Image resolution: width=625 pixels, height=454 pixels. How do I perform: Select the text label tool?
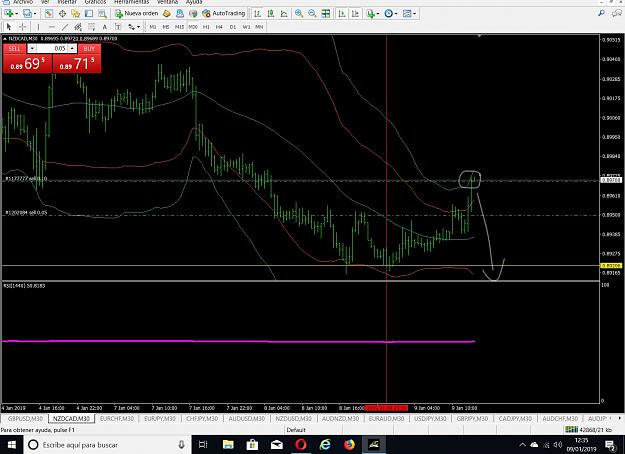pyautogui.click(x=118, y=27)
